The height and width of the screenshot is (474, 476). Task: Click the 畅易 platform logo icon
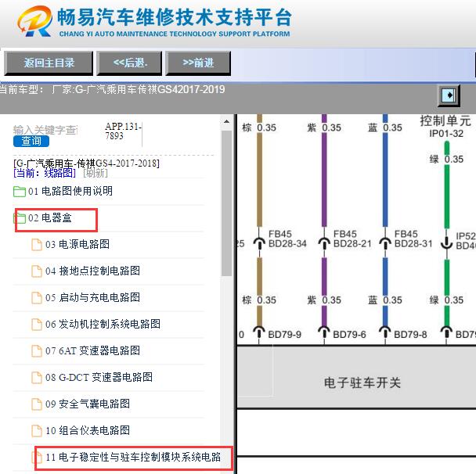pyautogui.click(x=34, y=21)
